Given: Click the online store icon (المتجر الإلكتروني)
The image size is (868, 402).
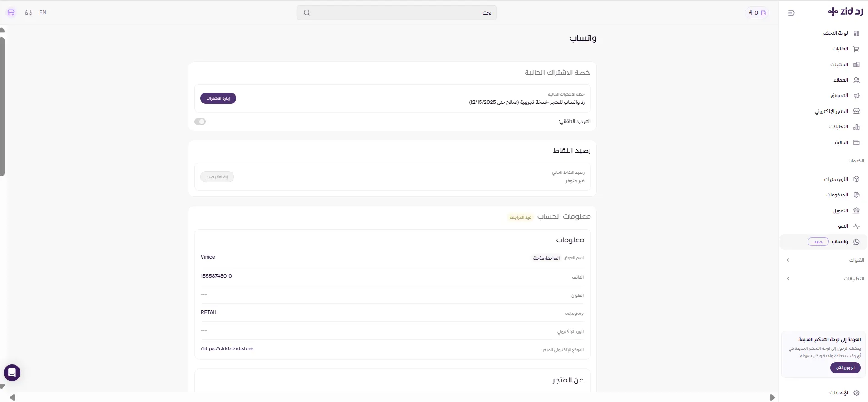Looking at the screenshot, I should [857, 111].
